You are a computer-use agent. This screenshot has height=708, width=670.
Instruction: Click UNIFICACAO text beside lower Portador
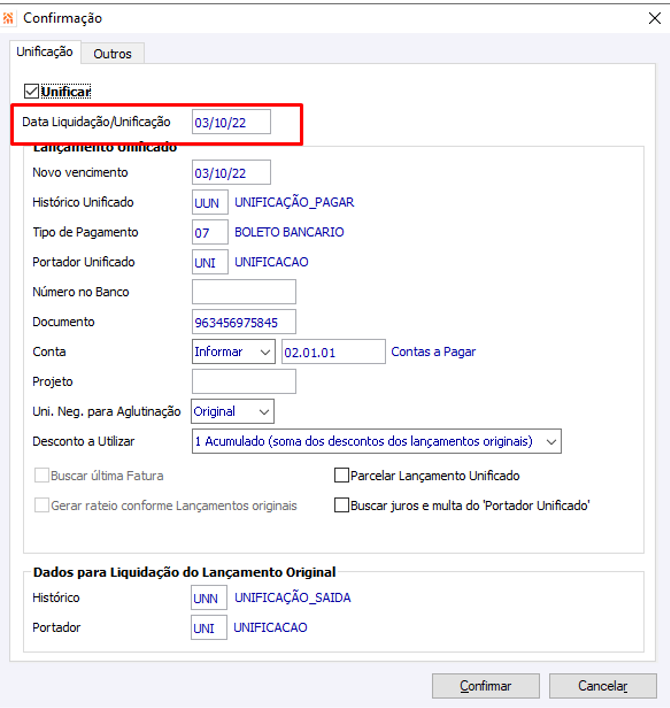(270, 628)
